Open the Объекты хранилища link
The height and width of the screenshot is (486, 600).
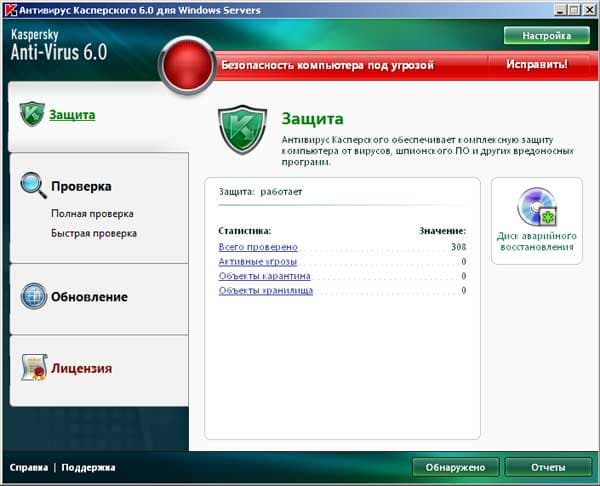click(x=266, y=290)
